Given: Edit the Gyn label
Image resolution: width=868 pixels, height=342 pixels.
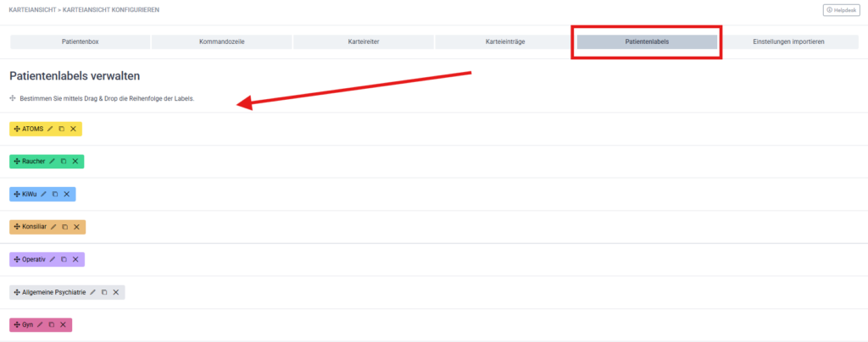Looking at the screenshot, I should [39, 324].
